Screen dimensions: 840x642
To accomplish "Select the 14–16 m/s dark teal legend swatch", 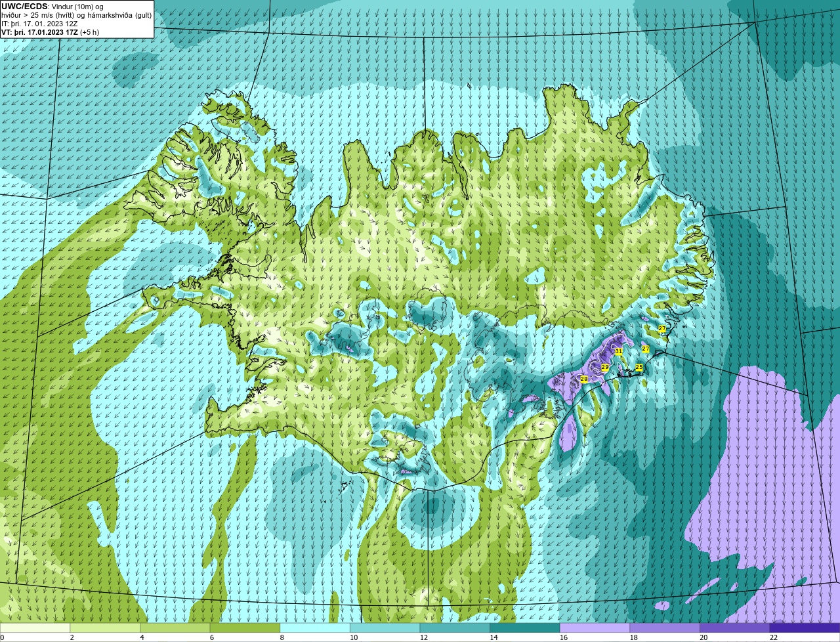I will point(525,628).
